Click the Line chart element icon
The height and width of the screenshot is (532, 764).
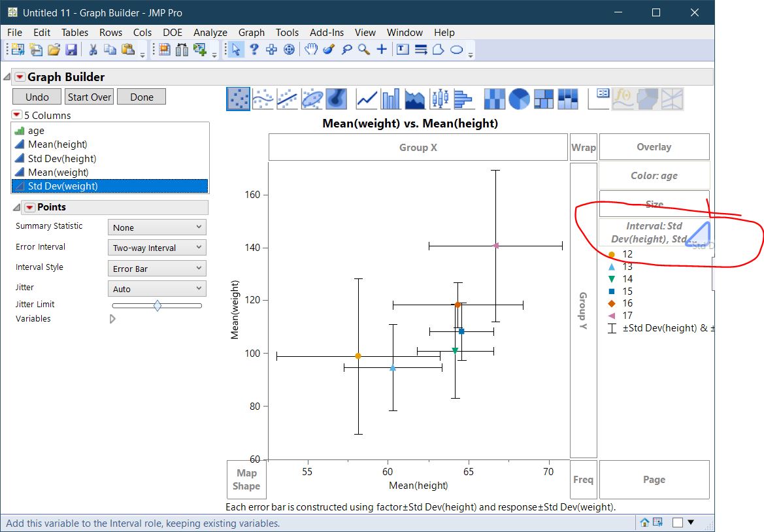[x=367, y=99]
